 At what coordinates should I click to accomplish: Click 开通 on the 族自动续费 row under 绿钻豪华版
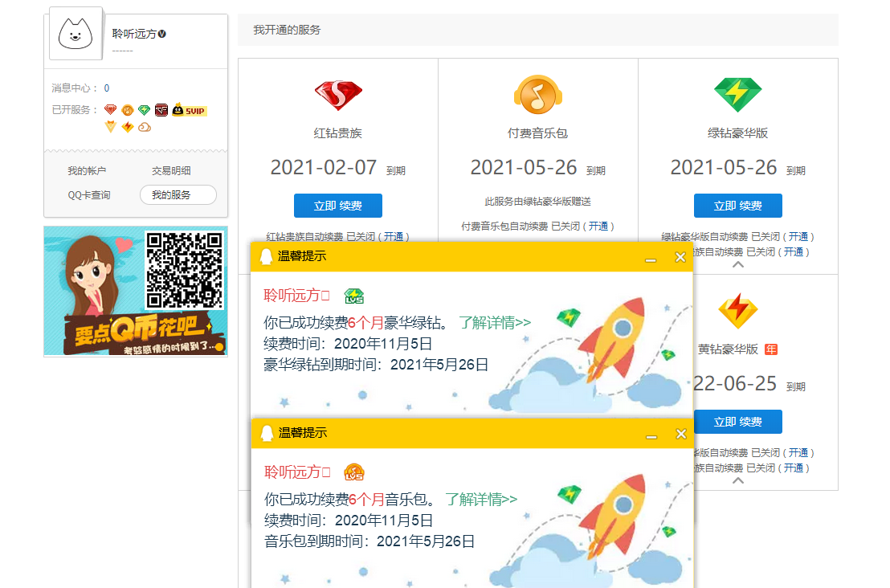[794, 252]
